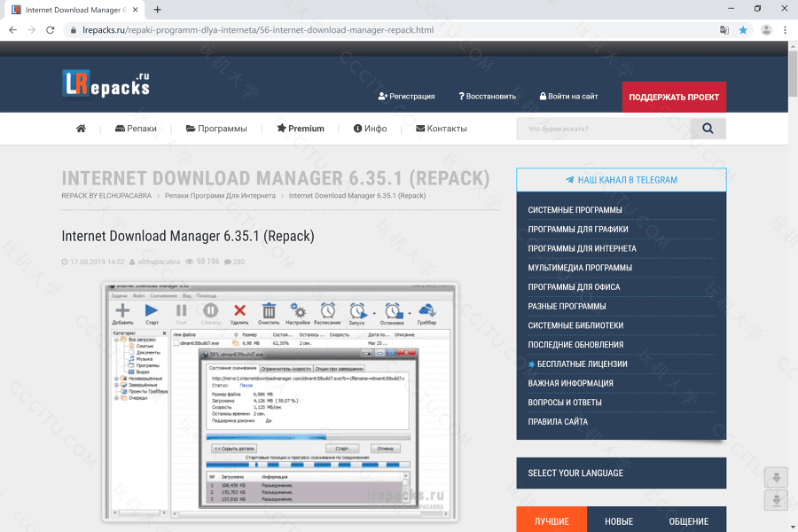Click the site search input field
The height and width of the screenshot is (532, 798).
(x=603, y=129)
